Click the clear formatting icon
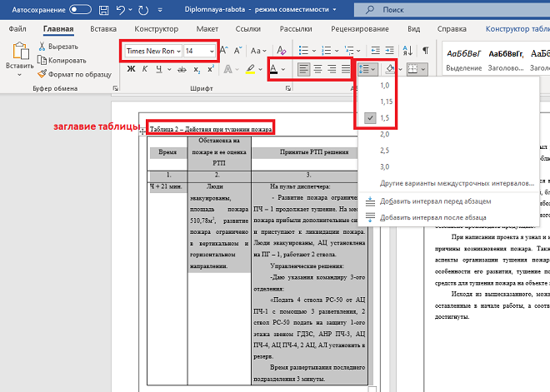550x392 pixels. [x=282, y=50]
